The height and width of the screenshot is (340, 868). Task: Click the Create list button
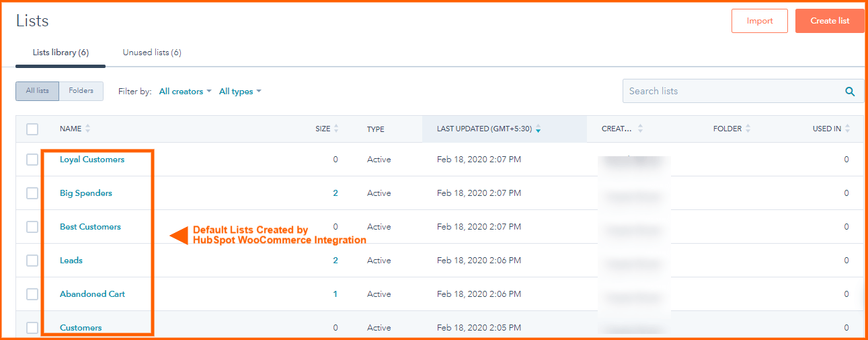[830, 21]
